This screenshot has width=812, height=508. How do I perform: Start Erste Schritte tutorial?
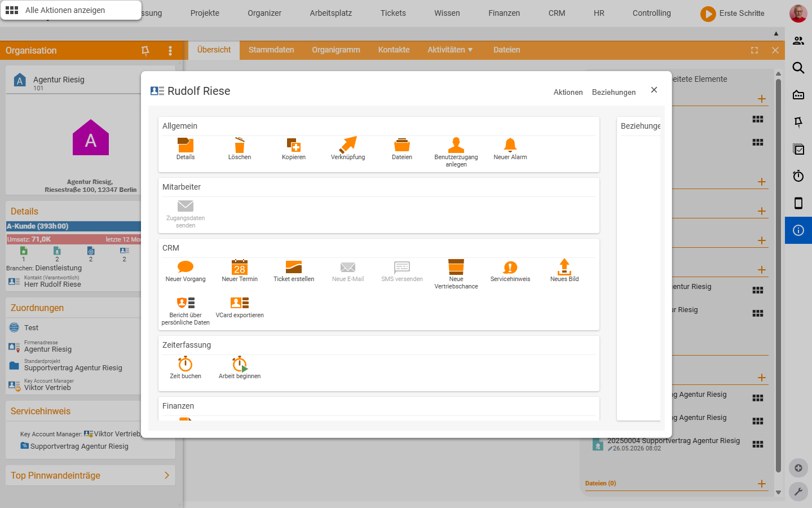tap(732, 13)
